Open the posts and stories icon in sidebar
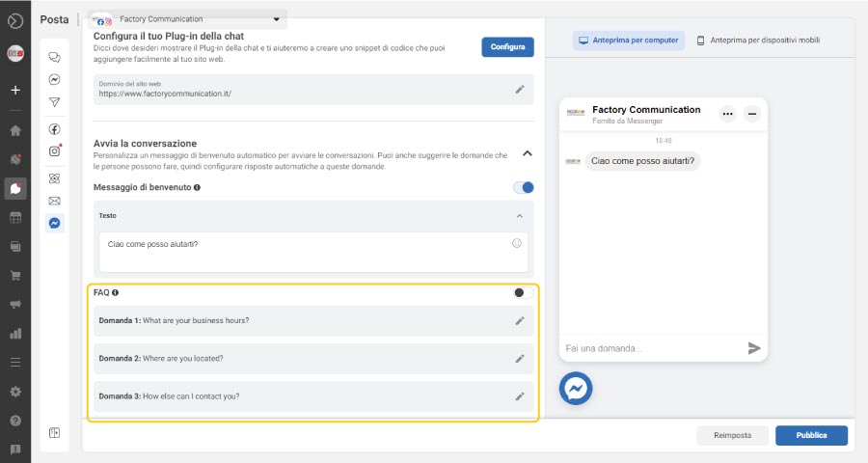This screenshot has height=463, width=868. pyautogui.click(x=15, y=247)
